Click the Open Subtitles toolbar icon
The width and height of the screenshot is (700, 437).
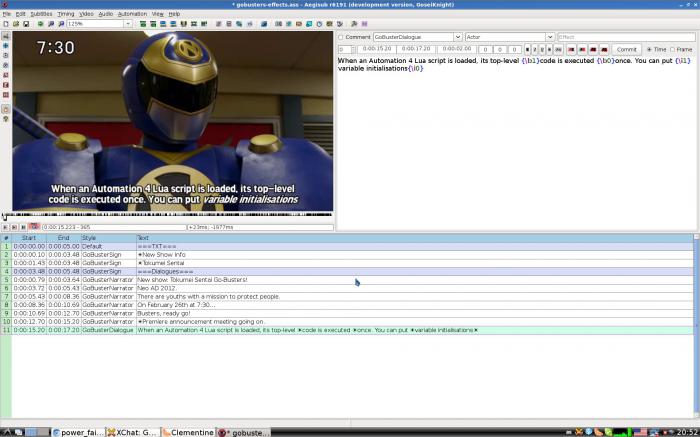pyautogui.click(x=16, y=24)
